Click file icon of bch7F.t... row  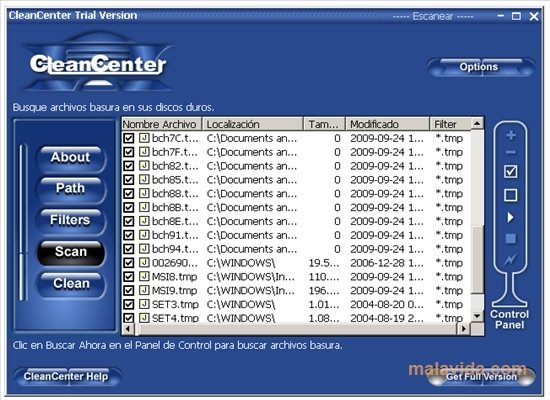[x=144, y=152]
